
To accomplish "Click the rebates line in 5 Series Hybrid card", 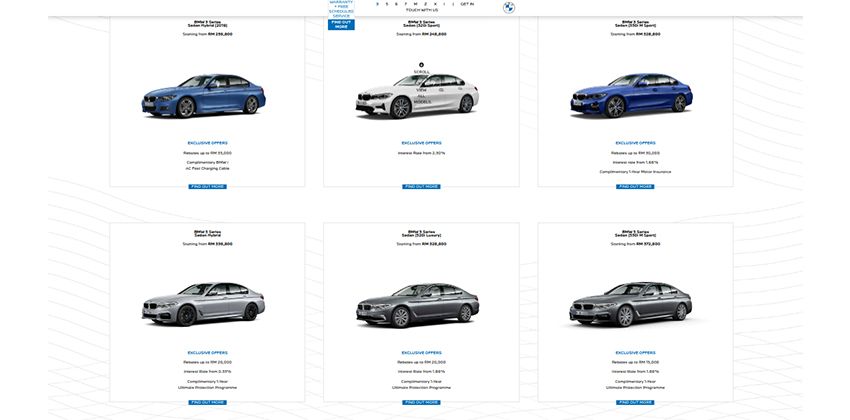I will [x=208, y=363].
